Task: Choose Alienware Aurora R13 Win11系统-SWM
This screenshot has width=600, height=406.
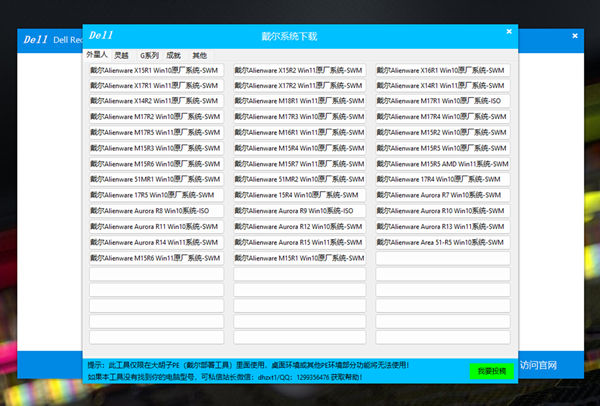Action: (443, 226)
